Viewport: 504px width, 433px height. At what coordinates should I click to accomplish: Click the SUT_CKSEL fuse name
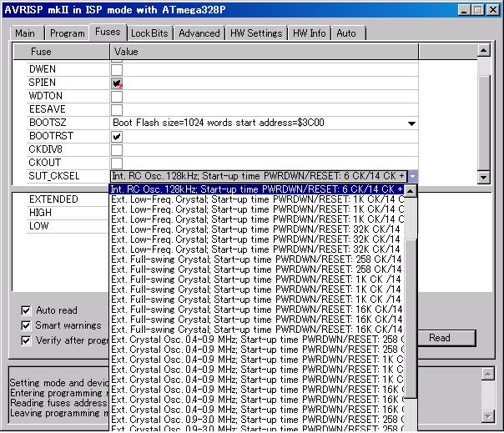[x=54, y=176]
